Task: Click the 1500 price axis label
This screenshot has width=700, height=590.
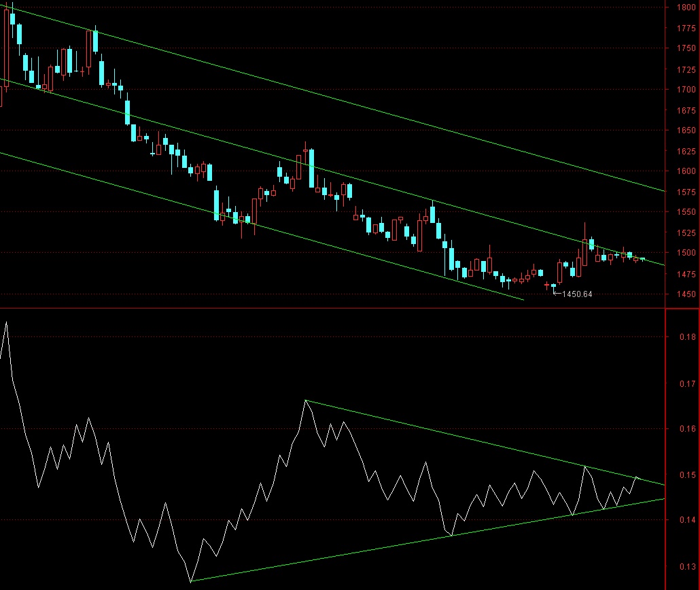Action: 686,253
